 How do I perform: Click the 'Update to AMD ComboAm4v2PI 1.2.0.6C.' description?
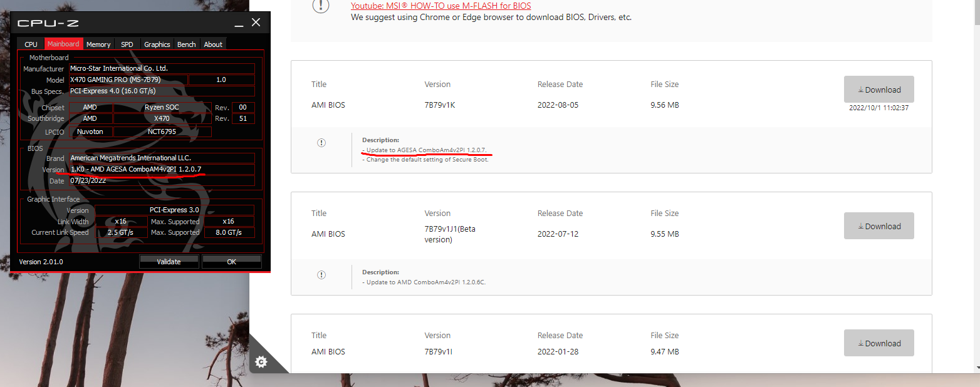pyautogui.click(x=424, y=282)
